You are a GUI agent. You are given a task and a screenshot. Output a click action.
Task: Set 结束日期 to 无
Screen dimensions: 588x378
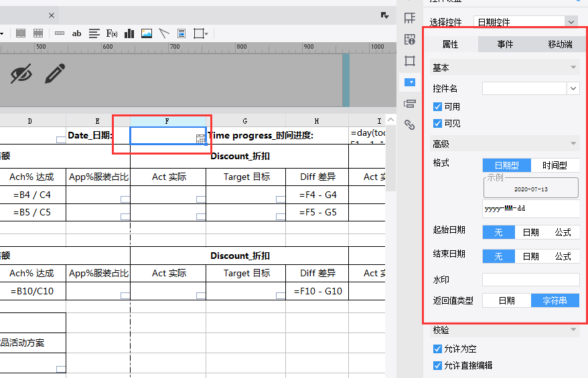[x=498, y=256]
